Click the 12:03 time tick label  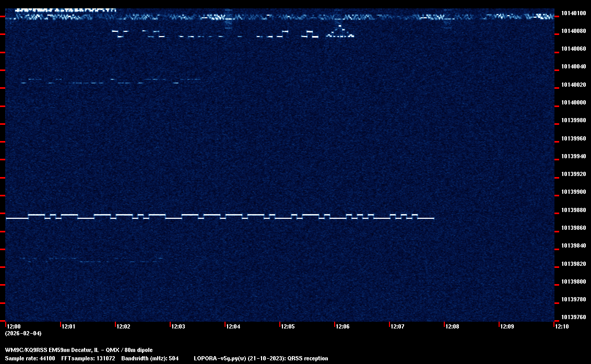[178, 326]
